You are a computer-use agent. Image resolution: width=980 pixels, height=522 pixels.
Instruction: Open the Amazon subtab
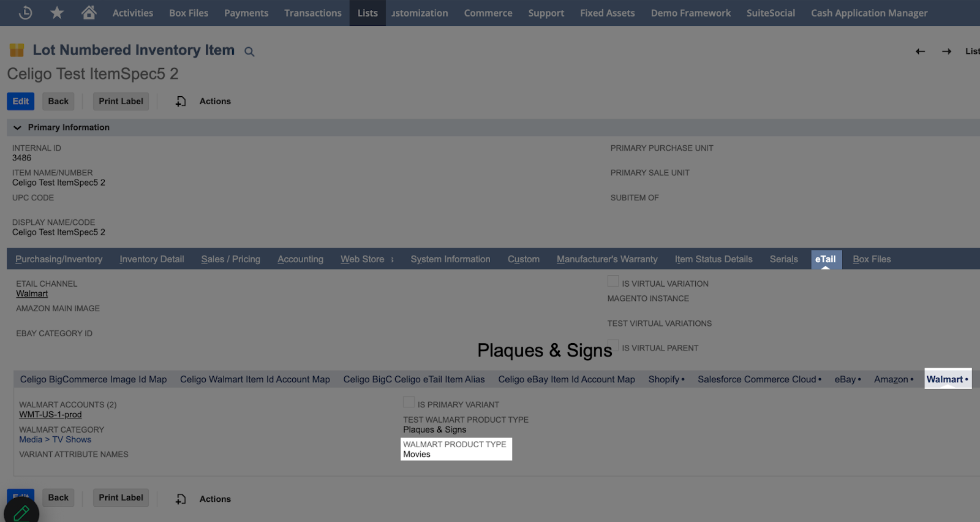coord(894,379)
